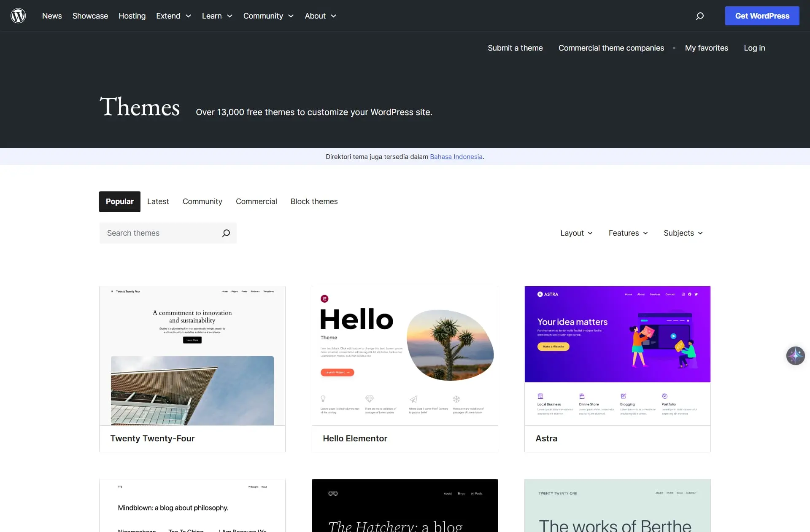Click the floating sparkle assistant icon

click(x=795, y=356)
